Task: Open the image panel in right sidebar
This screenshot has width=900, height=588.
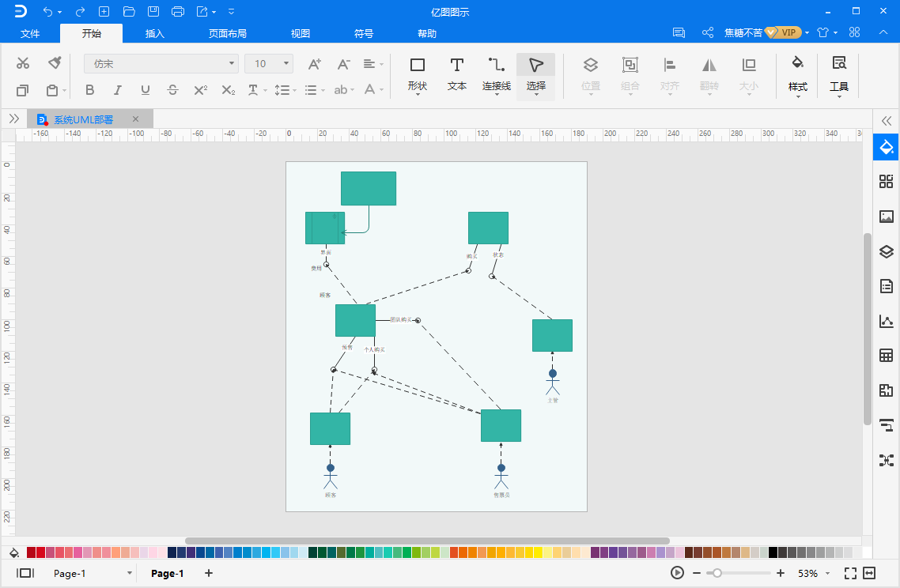Action: click(887, 217)
